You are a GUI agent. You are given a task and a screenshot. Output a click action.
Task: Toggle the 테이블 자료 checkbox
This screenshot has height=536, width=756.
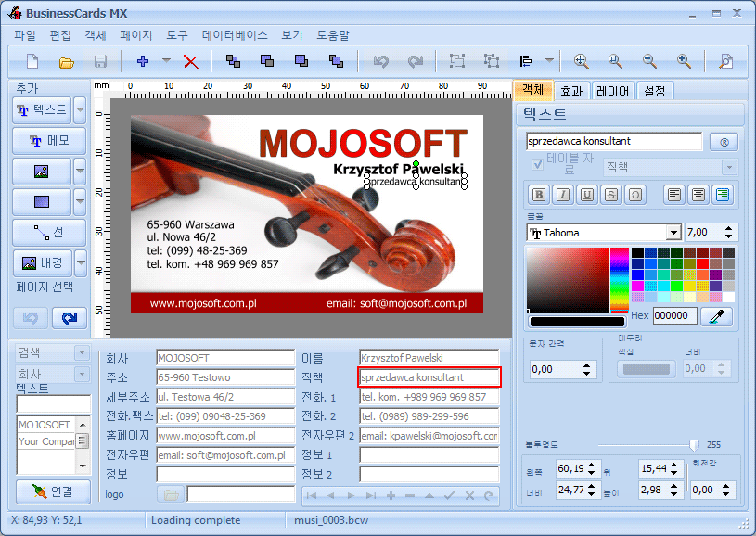[x=537, y=164]
